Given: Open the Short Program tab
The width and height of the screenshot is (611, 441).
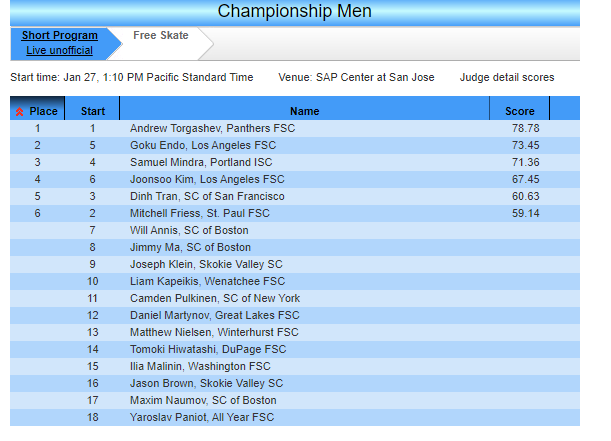Looking at the screenshot, I should coord(59,36).
